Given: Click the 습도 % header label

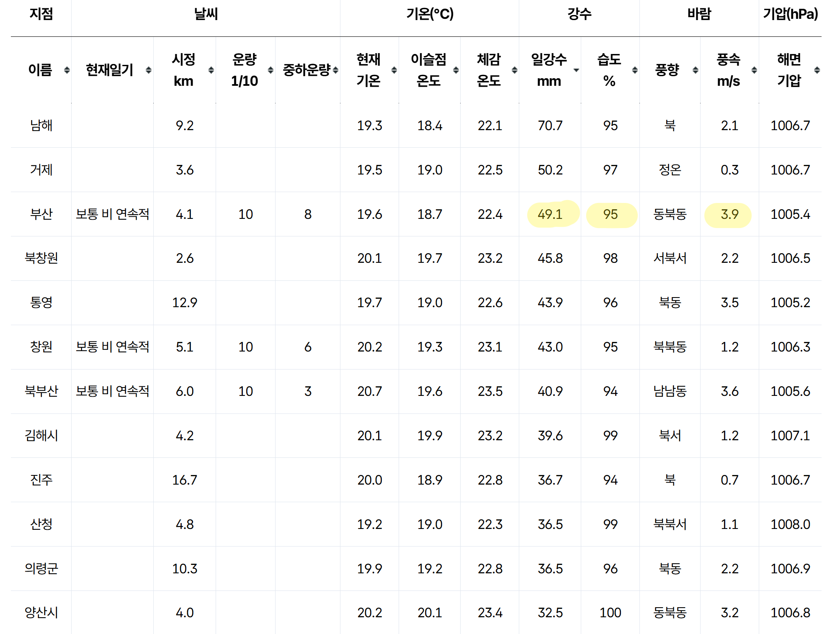Looking at the screenshot, I should pyautogui.click(x=609, y=70).
